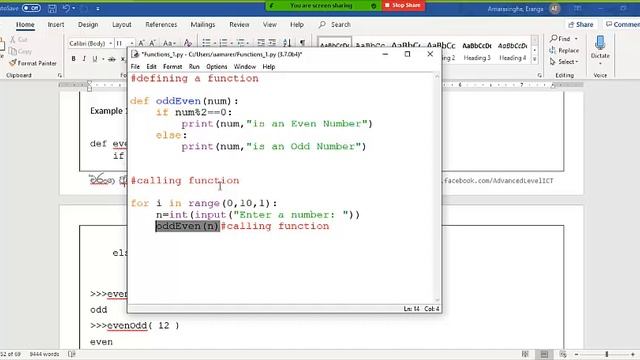640x360 pixels.
Task: Click the Numbering list icon
Action: click(x=223, y=43)
